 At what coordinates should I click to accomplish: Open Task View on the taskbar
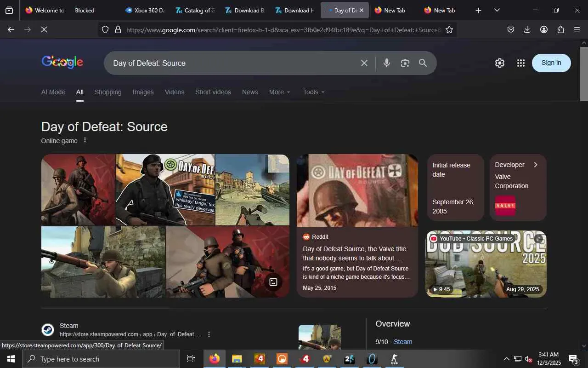click(x=191, y=359)
